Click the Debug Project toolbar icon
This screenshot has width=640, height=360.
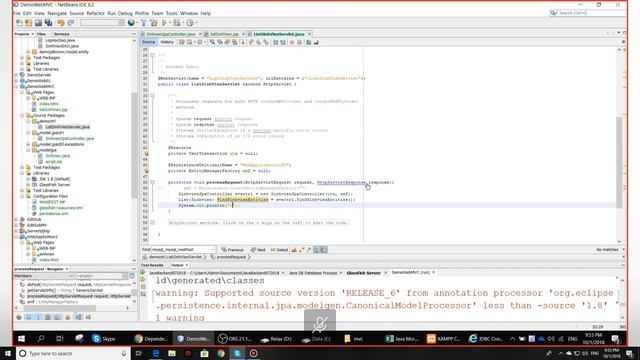coord(177,23)
